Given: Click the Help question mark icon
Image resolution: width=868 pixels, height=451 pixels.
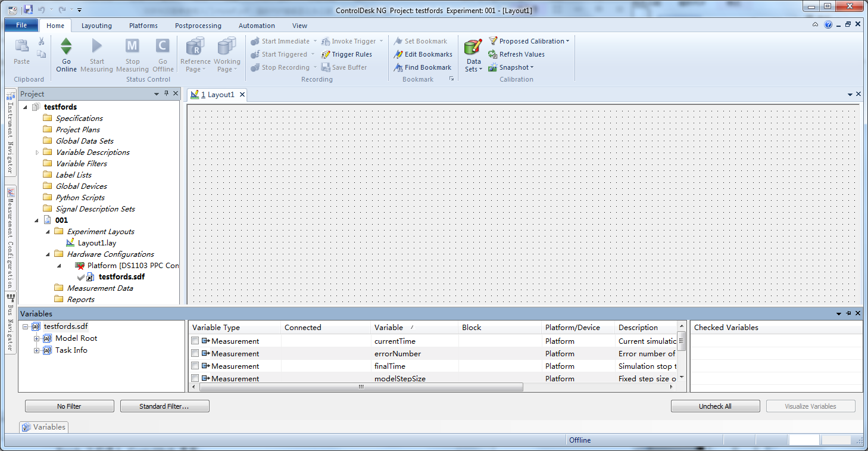Looking at the screenshot, I should [828, 25].
